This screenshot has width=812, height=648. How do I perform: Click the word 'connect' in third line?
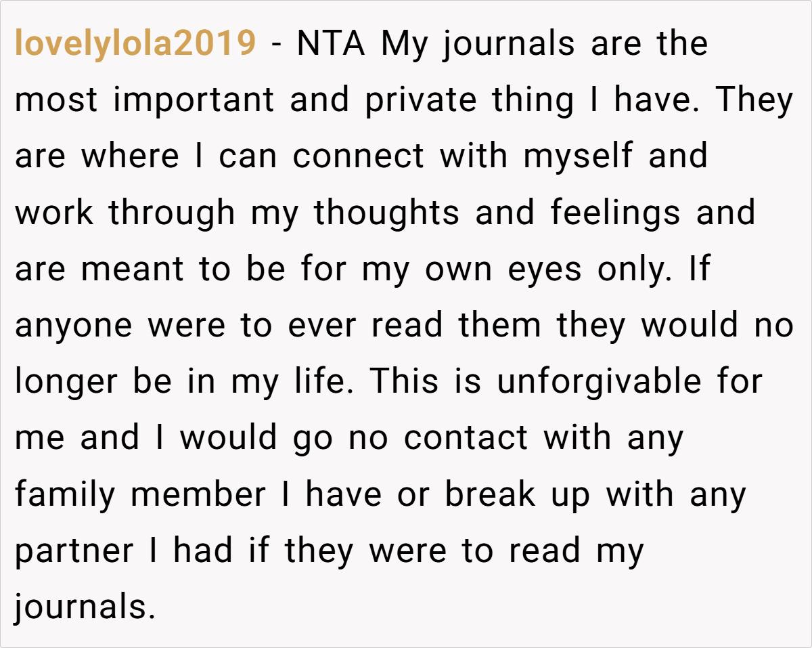[359, 158]
